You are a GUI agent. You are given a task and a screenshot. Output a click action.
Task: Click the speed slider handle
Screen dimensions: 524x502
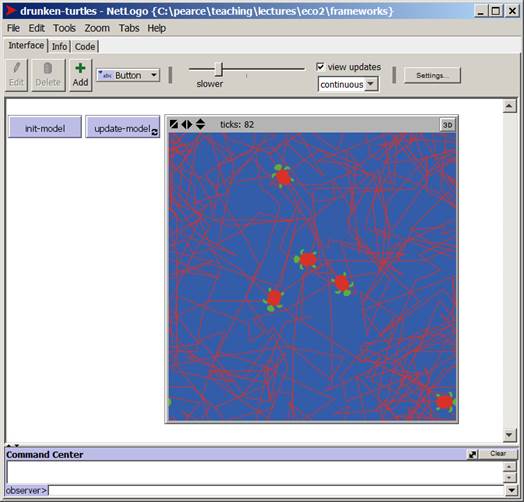click(x=219, y=69)
